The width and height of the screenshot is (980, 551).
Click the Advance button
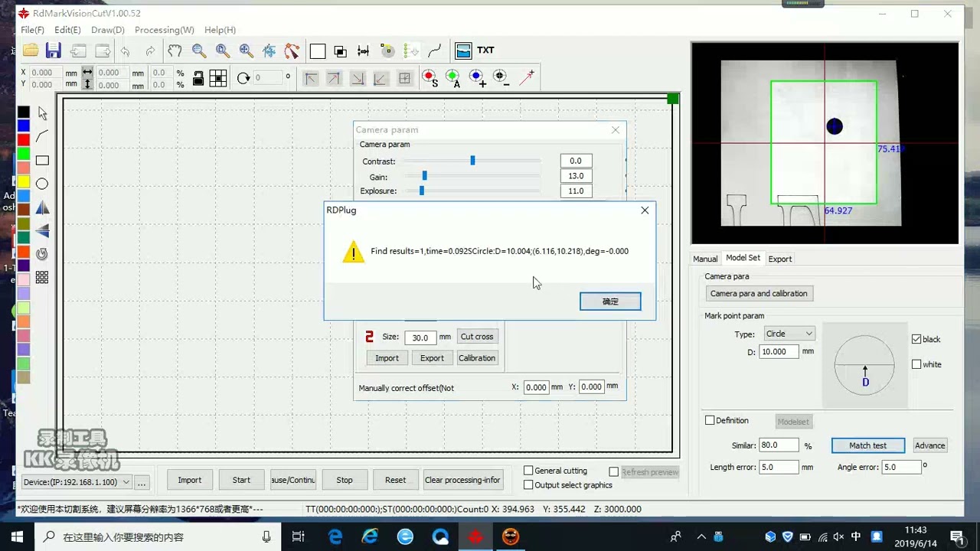tap(929, 445)
